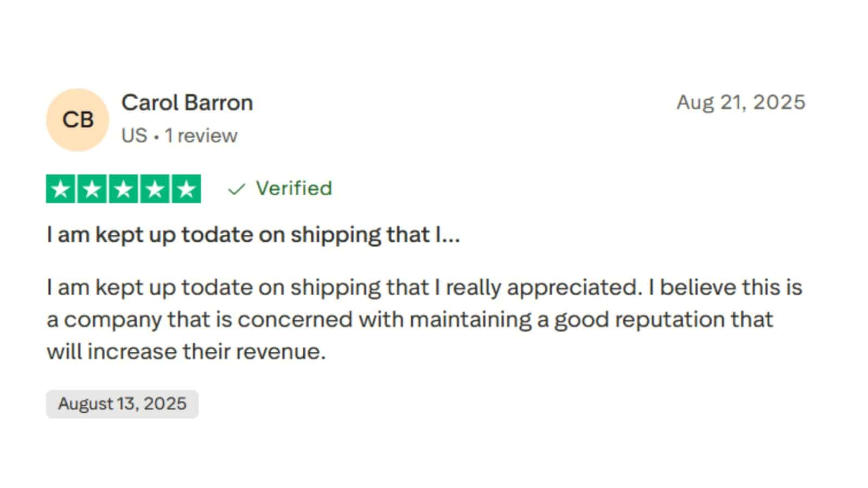Click the first green rating star
The width and height of the screenshot is (868, 488).
click(61, 189)
